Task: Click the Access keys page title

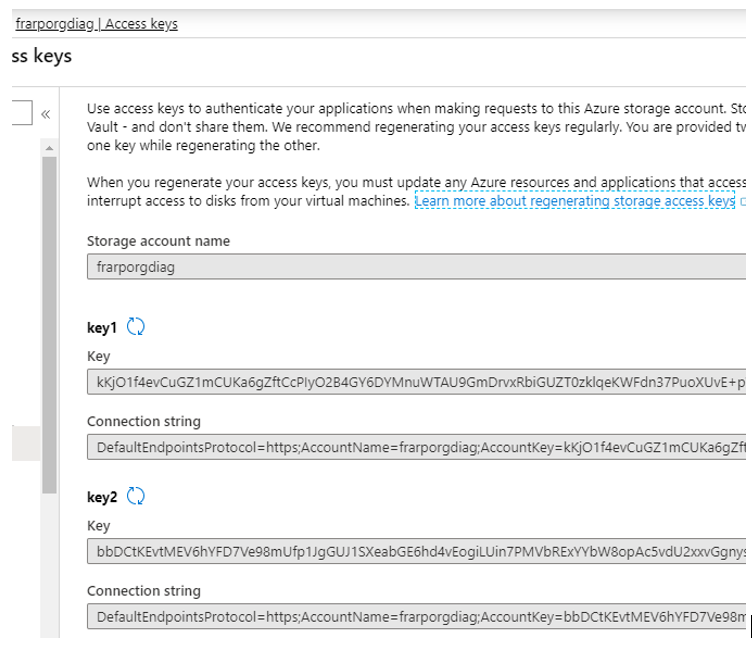Action: (41, 56)
